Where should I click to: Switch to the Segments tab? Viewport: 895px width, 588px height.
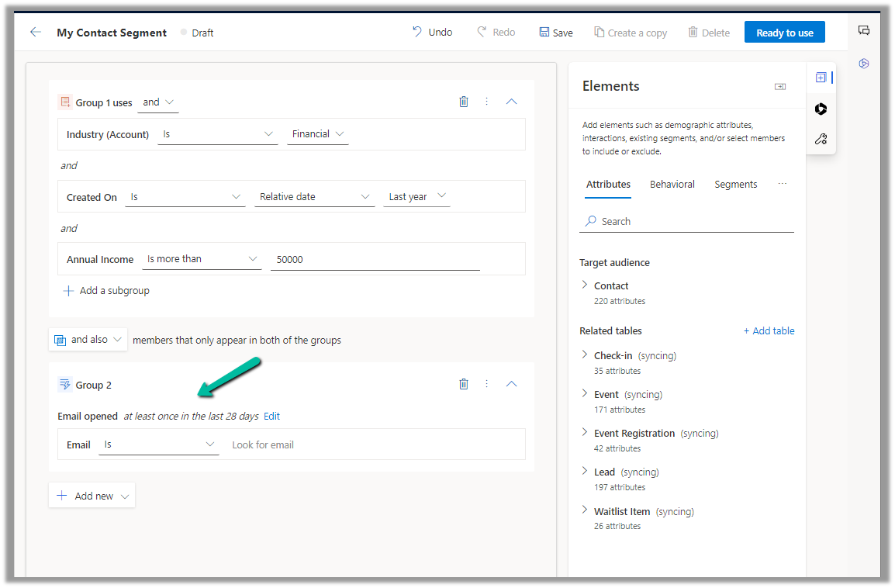[735, 185]
